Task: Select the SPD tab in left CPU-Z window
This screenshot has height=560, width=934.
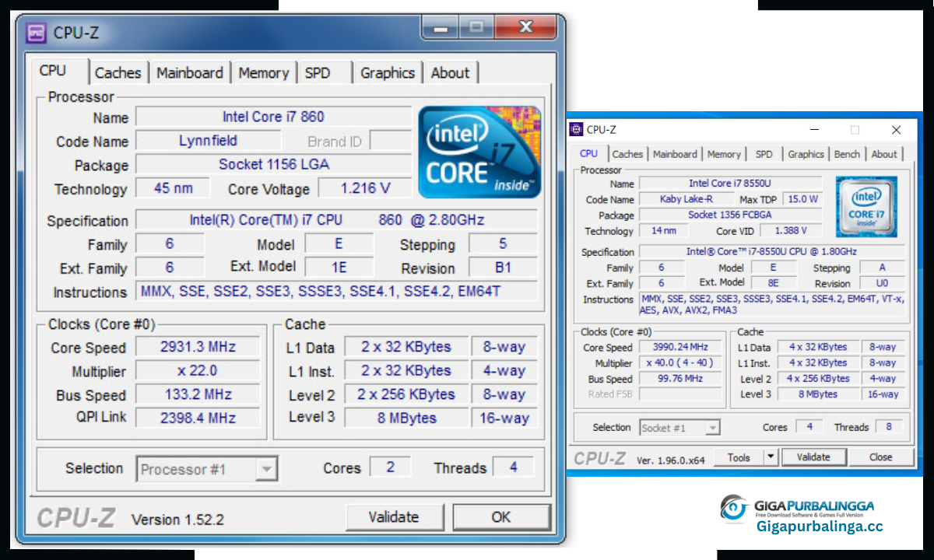Action: 318,73
